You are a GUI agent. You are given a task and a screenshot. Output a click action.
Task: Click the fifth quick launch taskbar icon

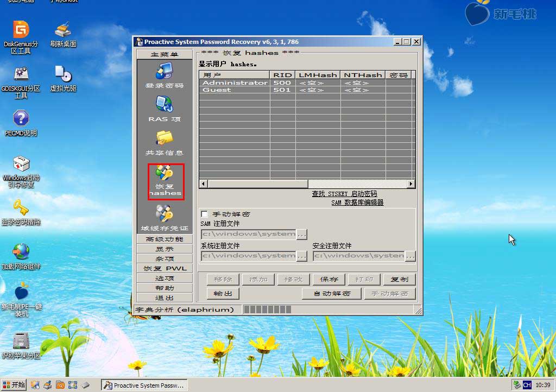85,385
